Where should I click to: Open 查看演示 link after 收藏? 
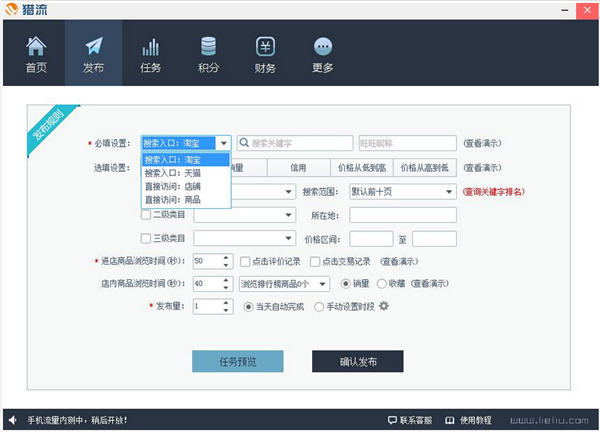click(430, 283)
